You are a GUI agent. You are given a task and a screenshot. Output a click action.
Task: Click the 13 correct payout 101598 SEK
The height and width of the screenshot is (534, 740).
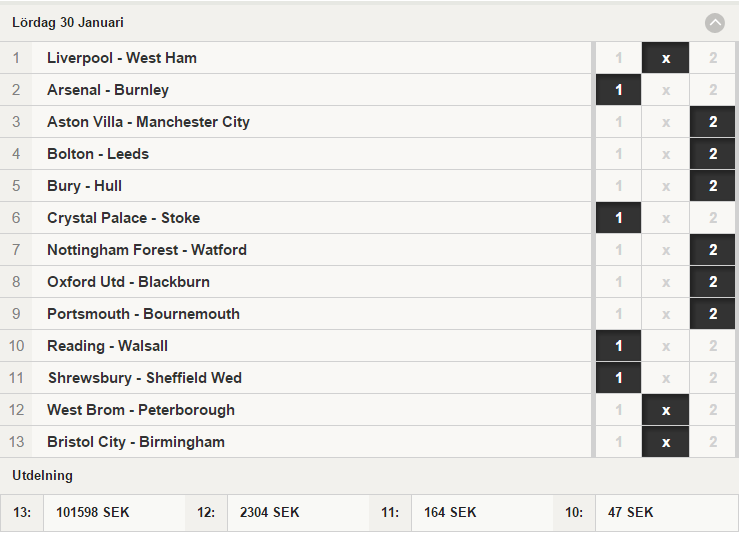pos(92,512)
